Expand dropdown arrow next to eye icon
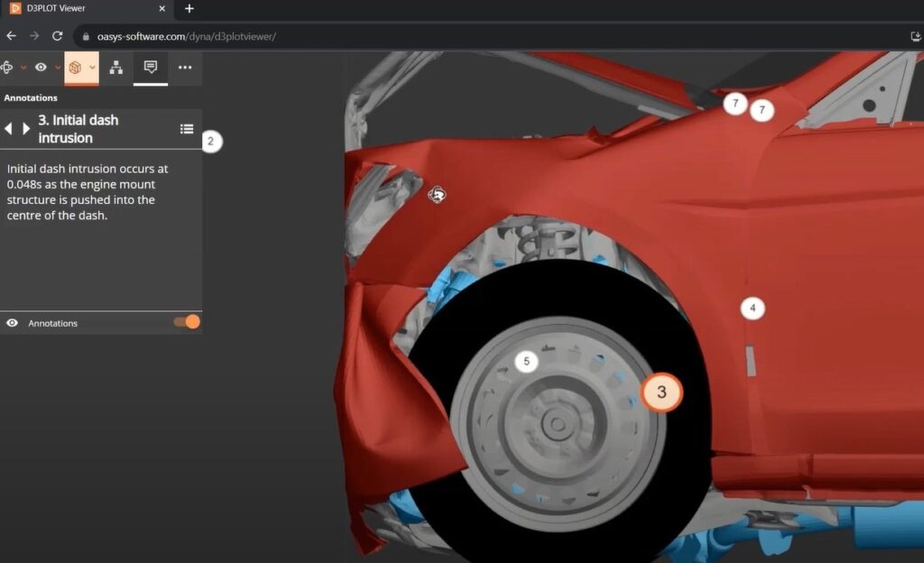This screenshot has height=563, width=924. coord(58,68)
